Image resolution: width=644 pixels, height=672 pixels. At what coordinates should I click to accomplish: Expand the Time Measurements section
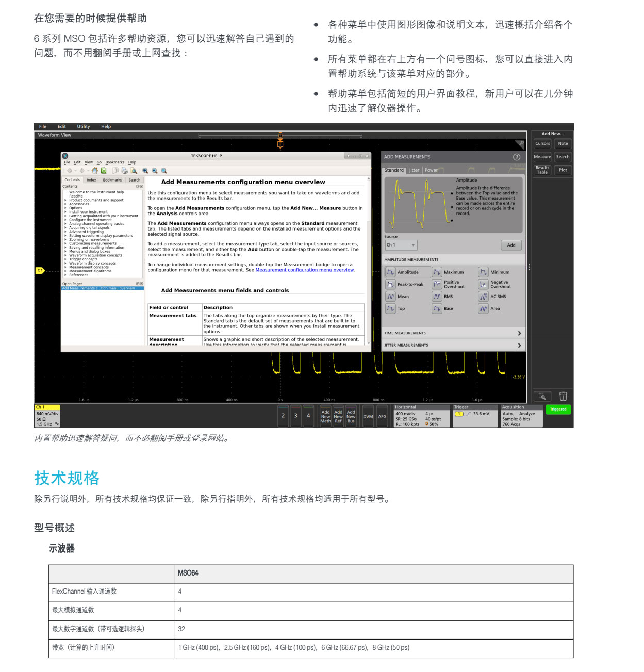519,333
